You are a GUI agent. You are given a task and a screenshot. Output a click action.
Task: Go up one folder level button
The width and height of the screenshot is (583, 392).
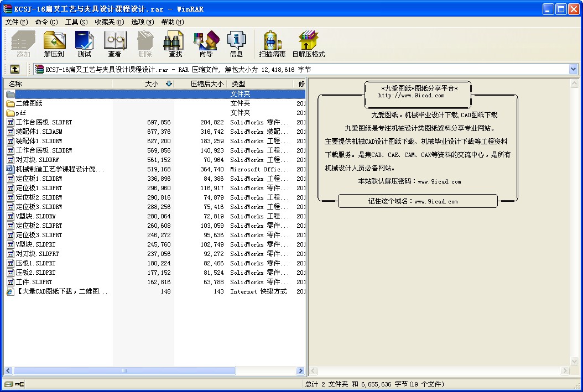(x=14, y=69)
